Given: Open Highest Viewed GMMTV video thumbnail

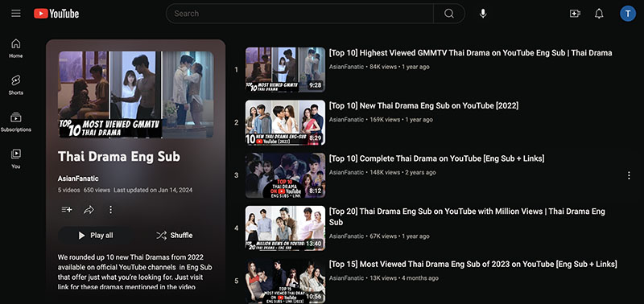Looking at the screenshot, I should tap(285, 70).
